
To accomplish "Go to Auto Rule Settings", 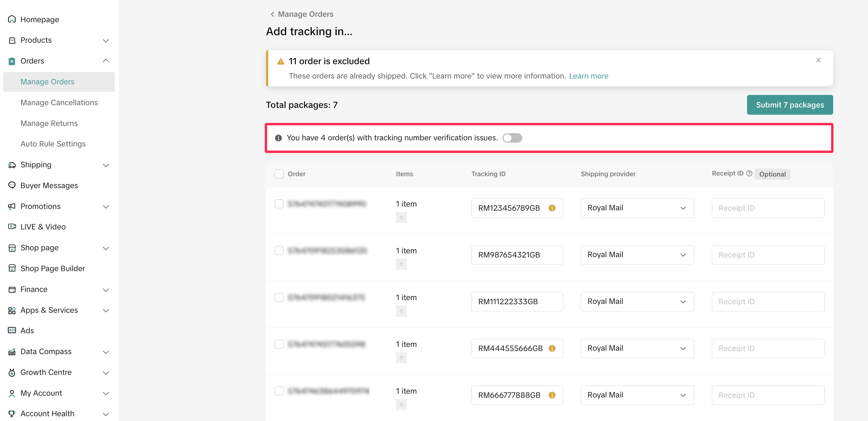I will (x=53, y=144).
